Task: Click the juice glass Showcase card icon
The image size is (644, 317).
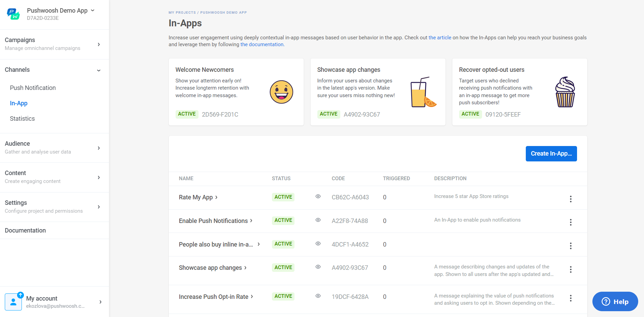Action: (x=423, y=92)
